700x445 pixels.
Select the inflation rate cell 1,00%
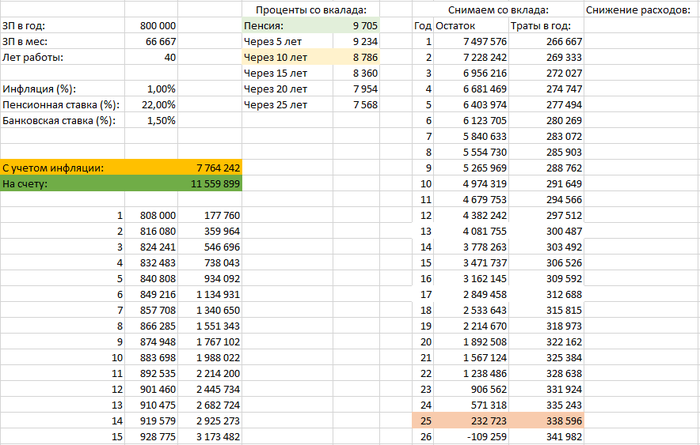(159, 88)
